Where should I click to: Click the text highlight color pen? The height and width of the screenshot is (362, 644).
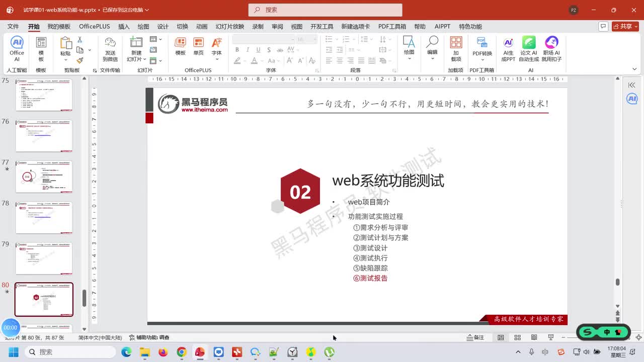click(x=237, y=60)
